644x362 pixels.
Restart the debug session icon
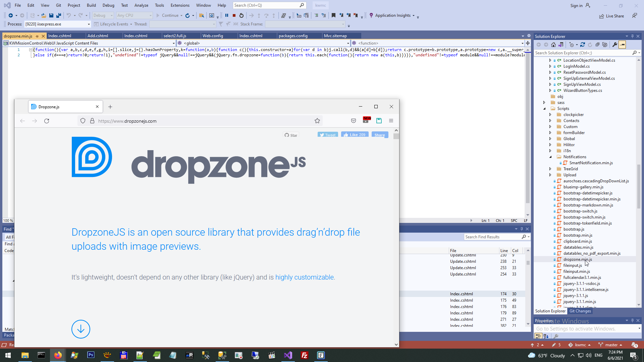click(x=241, y=15)
